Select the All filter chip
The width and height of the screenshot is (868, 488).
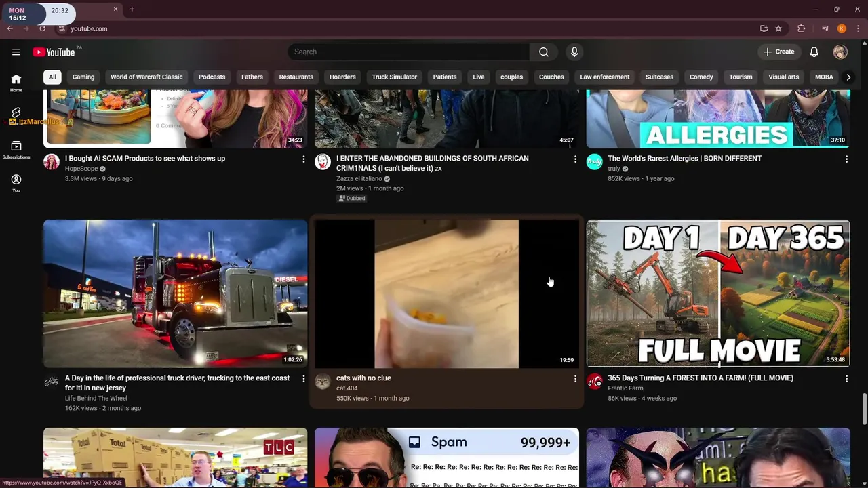coord(52,77)
